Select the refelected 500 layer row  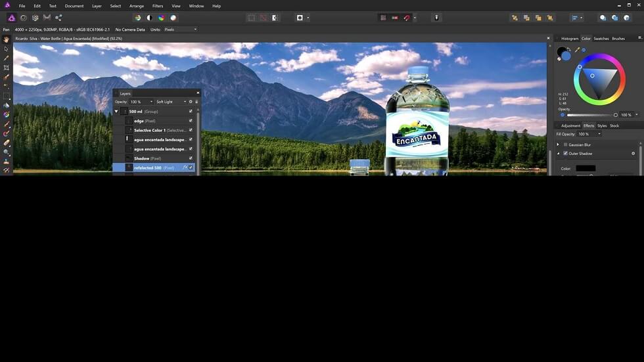coord(154,168)
